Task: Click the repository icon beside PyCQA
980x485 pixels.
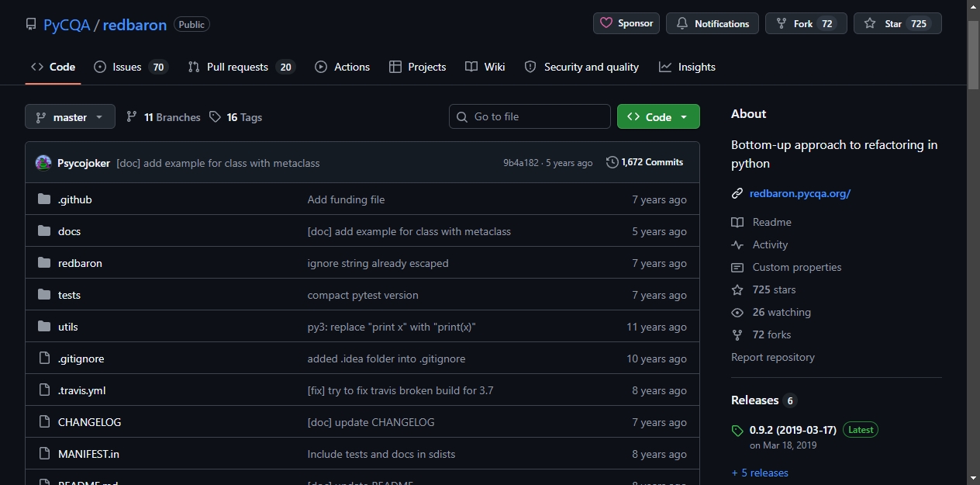Action: pos(31,24)
